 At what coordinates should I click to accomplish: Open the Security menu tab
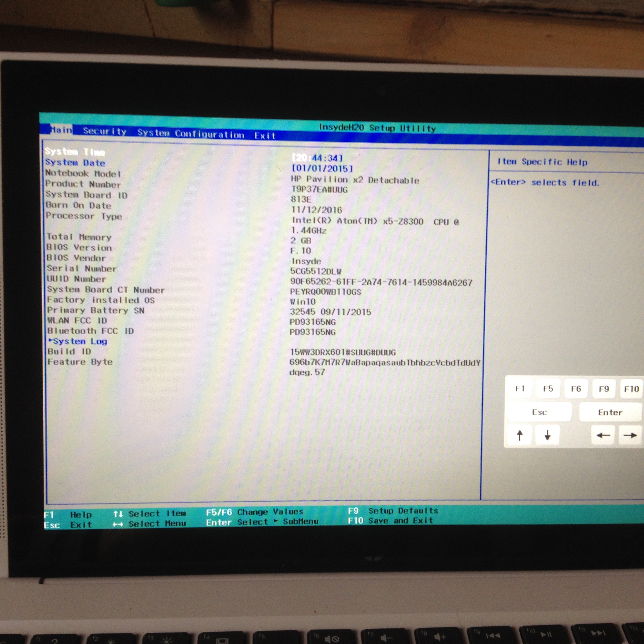(x=104, y=131)
